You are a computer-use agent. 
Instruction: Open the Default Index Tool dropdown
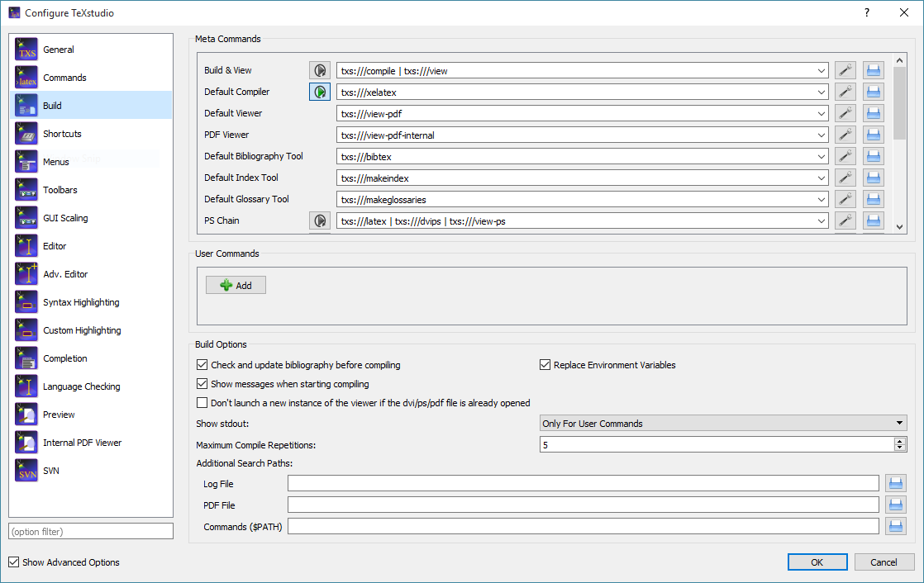pos(822,178)
